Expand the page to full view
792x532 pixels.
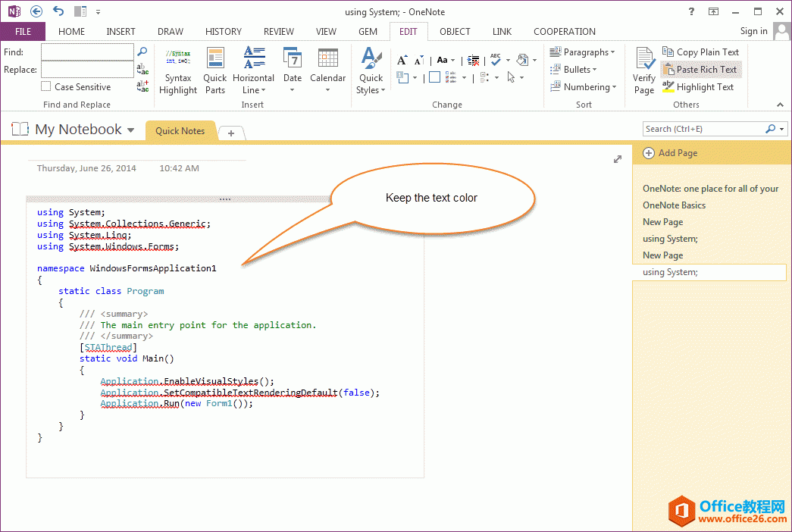tap(618, 159)
